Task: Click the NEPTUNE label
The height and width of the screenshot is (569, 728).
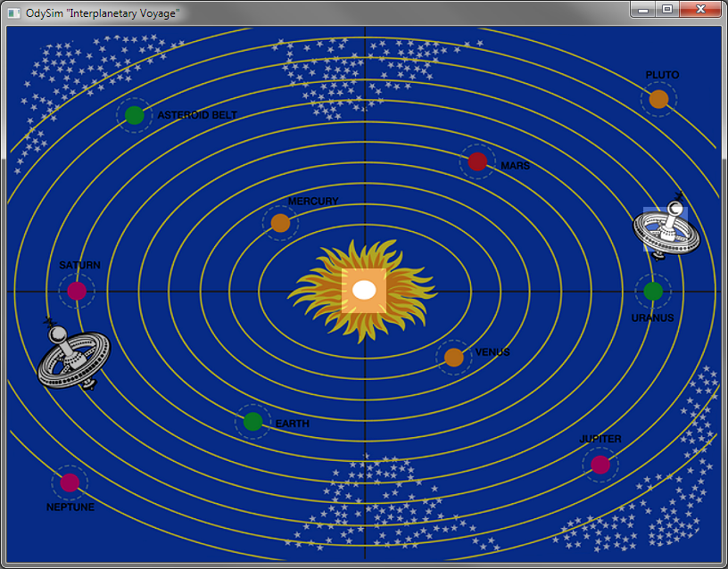Action: 70,507
